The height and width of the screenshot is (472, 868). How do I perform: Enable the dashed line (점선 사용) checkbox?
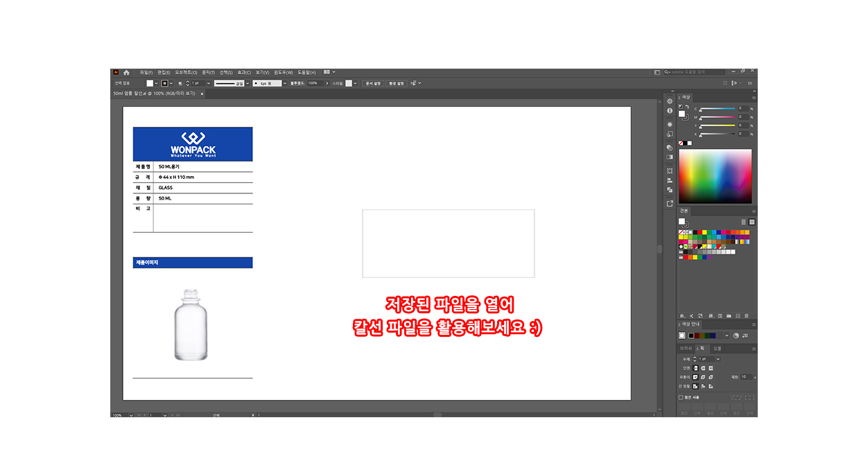click(x=681, y=398)
